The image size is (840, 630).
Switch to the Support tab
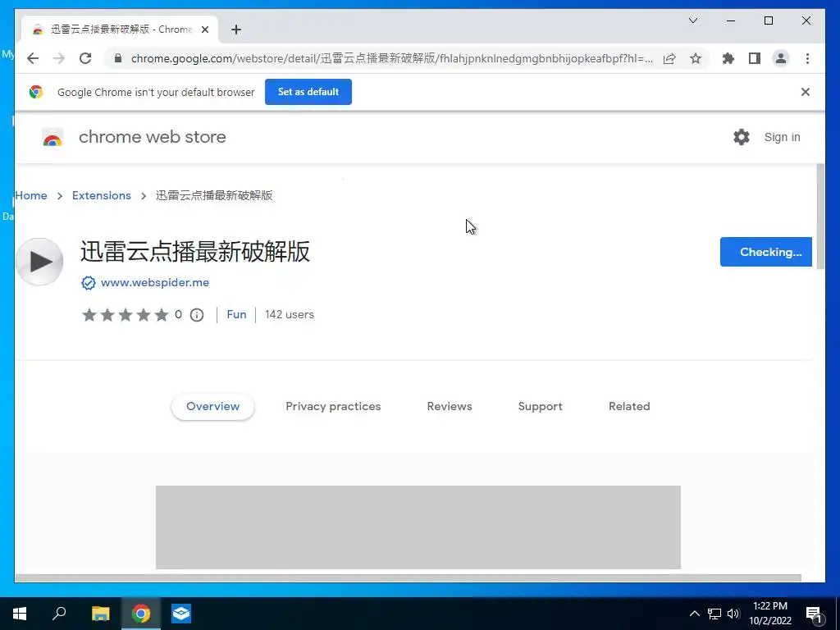tap(540, 406)
